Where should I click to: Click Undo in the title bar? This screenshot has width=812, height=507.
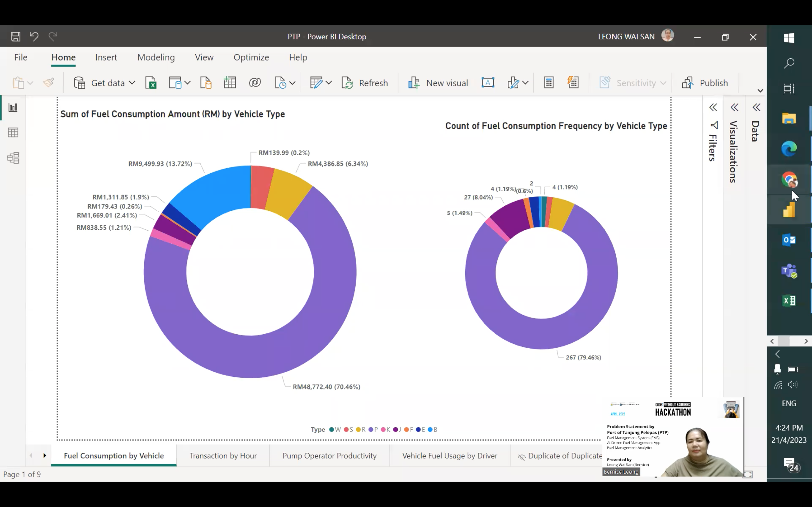[34, 36]
